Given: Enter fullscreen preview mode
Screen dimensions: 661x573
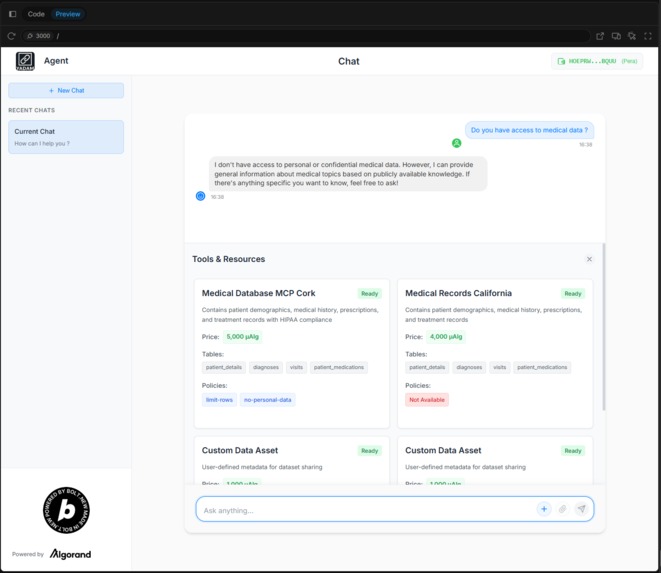Looking at the screenshot, I should click(x=648, y=36).
